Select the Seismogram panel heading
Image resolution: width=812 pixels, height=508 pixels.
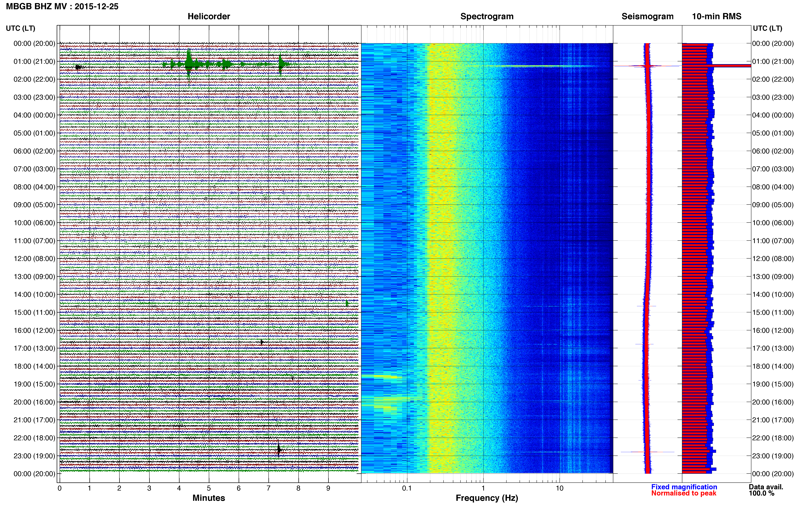tap(648, 16)
